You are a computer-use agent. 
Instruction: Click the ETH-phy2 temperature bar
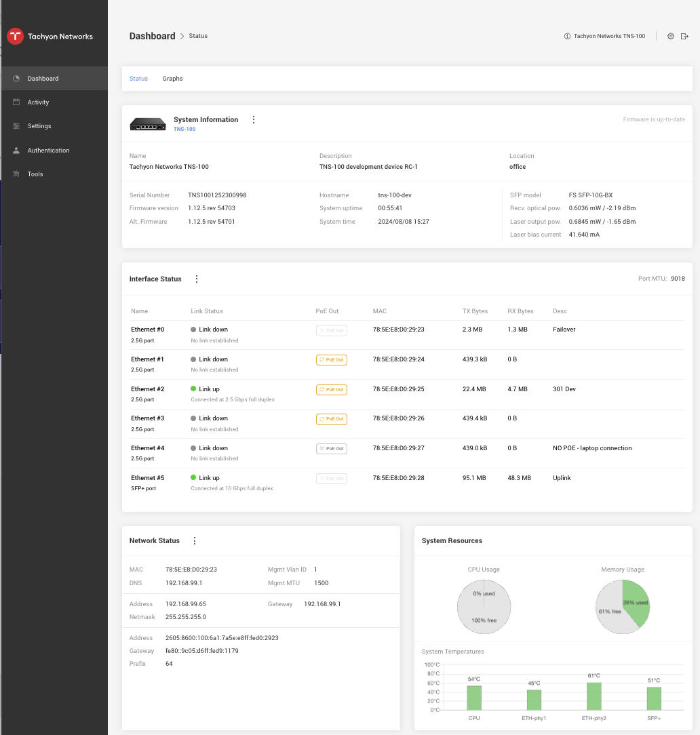click(594, 696)
